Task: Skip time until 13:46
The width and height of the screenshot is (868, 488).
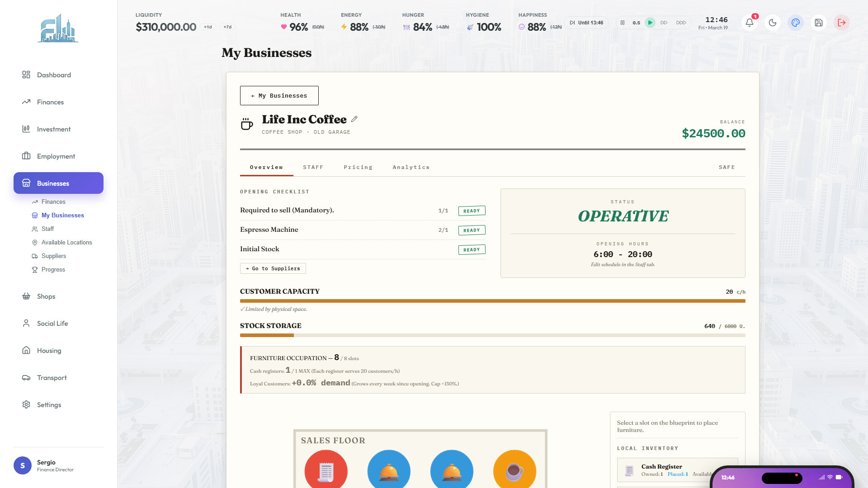Action: (x=586, y=23)
